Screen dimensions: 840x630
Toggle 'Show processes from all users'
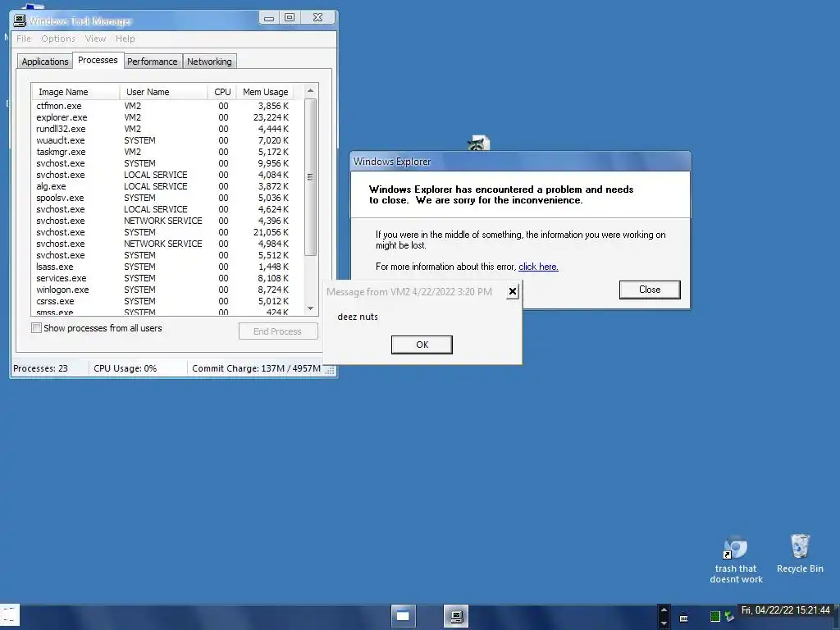[x=36, y=328]
